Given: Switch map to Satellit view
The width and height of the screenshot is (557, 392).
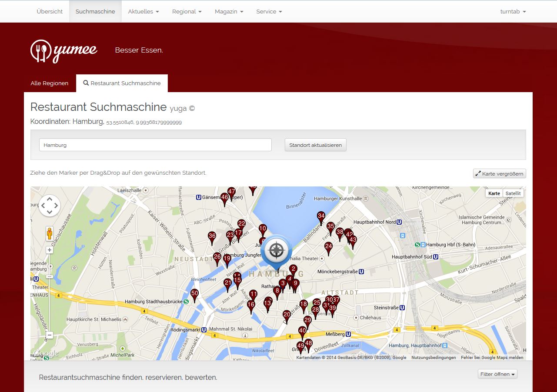Looking at the screenshot, I should [513, 193].
